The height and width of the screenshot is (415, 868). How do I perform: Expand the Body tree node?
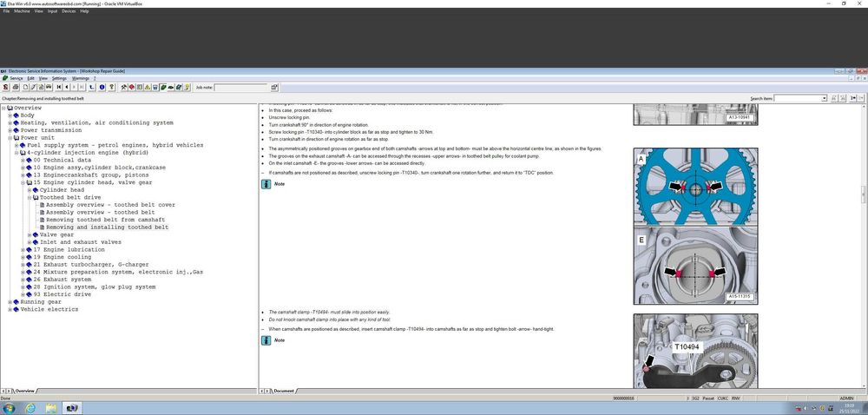tap(10, 115)
